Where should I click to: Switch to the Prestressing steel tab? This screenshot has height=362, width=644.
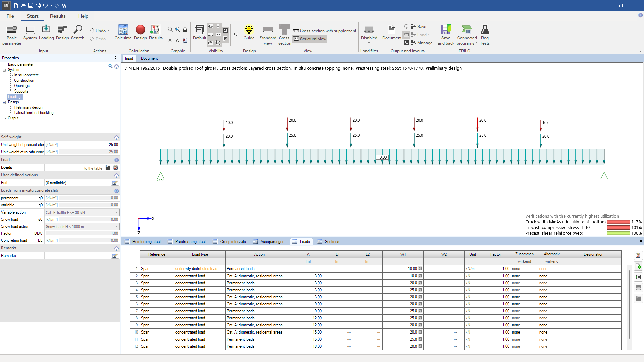tap(190, 241)
